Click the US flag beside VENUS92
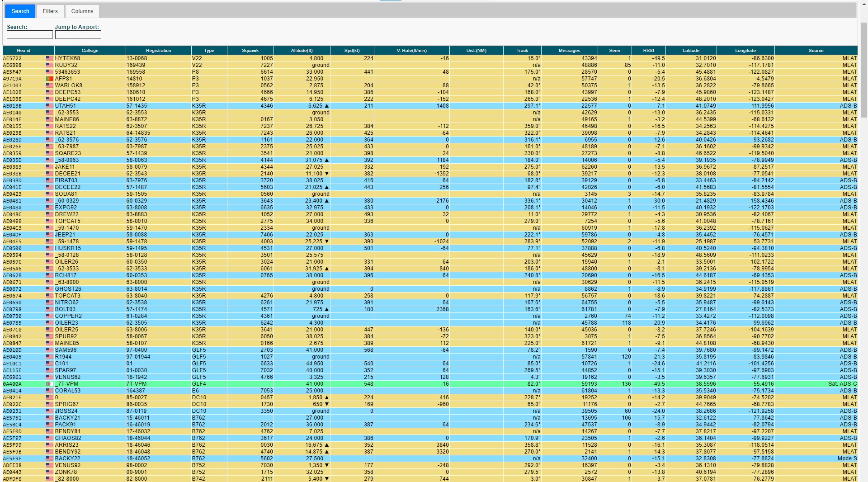Viewport: 868px width, 482px height. 50,465
